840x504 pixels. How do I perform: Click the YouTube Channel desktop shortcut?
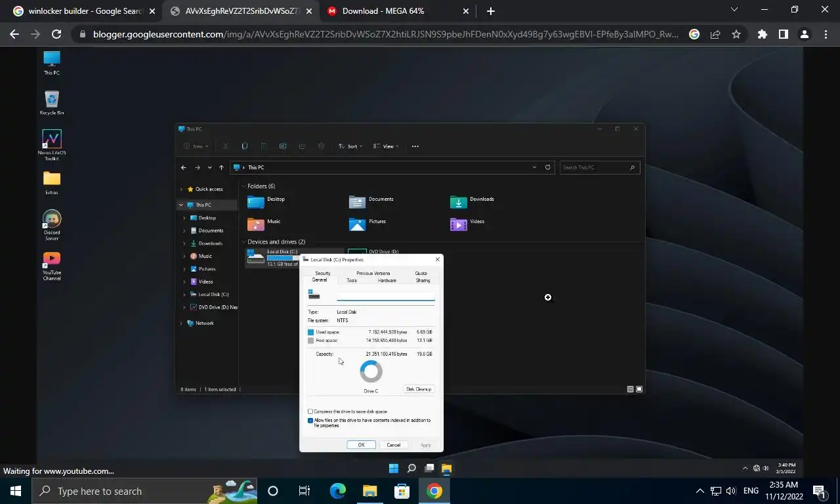tap(52, 266)
